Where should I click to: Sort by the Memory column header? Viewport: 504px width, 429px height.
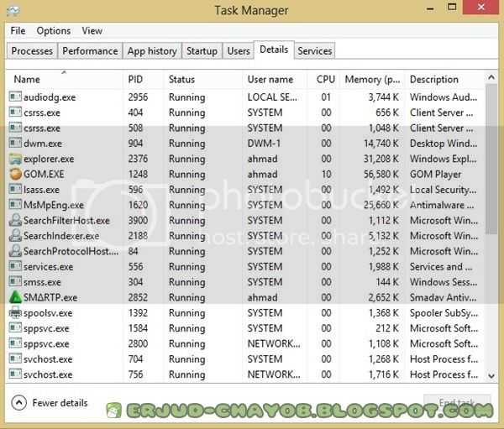click(372, 79)
